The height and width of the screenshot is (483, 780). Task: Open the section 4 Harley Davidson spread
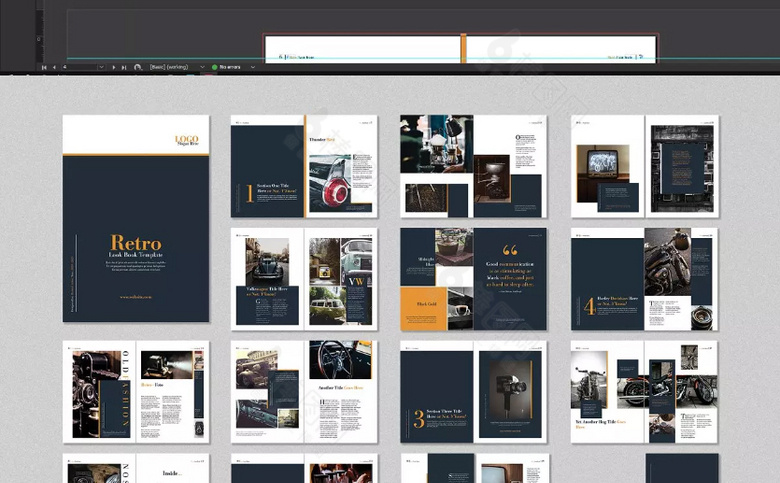tap(645, 279)
